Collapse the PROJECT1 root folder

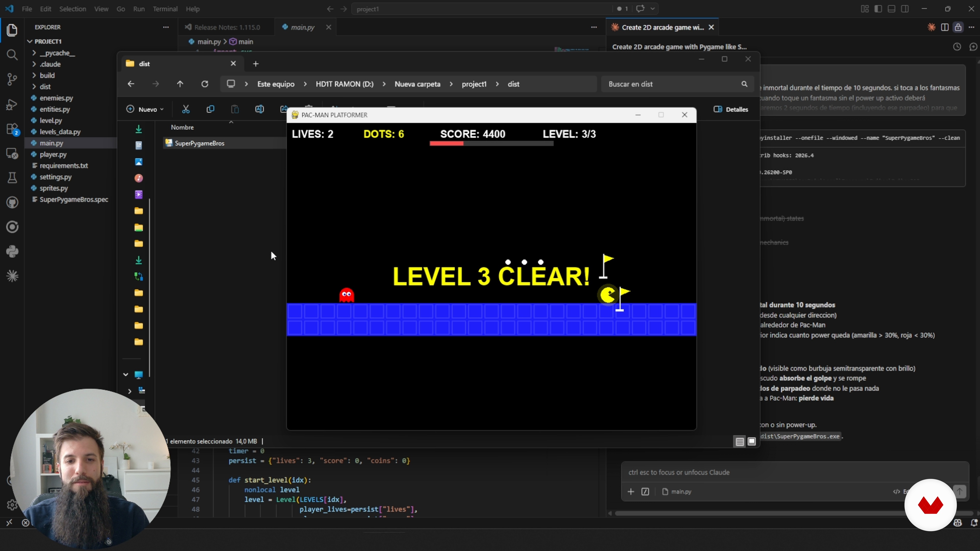coord(30,41)
